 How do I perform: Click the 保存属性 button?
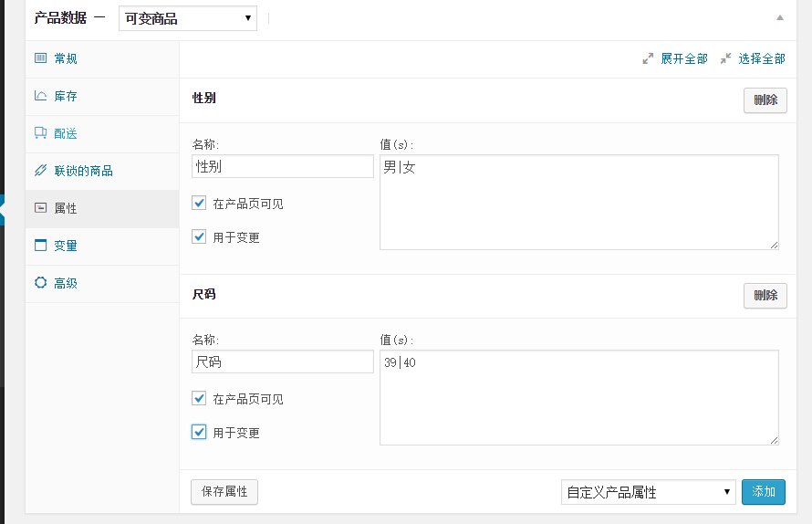(x=224, y=491)
